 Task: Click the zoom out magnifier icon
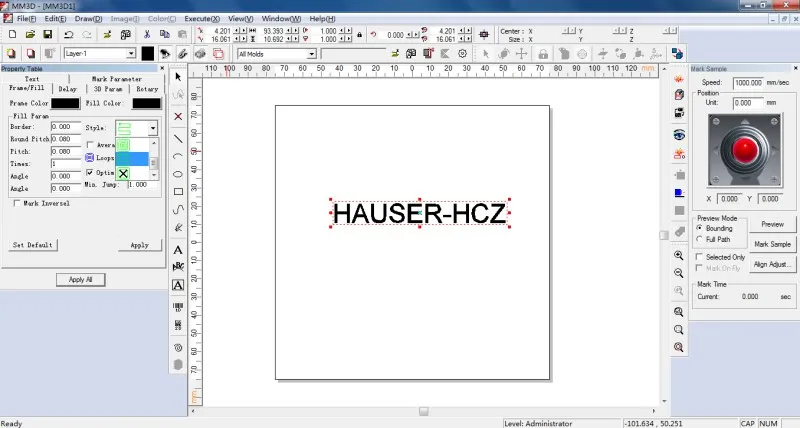679,273
